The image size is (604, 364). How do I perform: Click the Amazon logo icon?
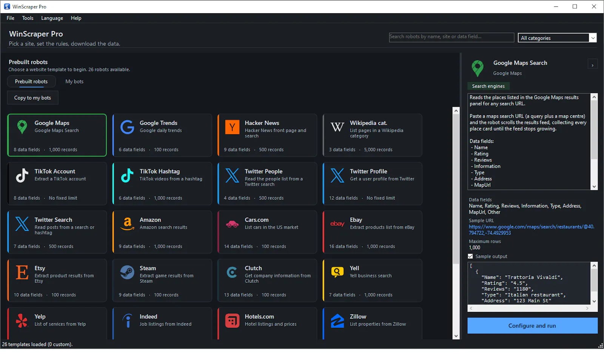click(127, 224)
